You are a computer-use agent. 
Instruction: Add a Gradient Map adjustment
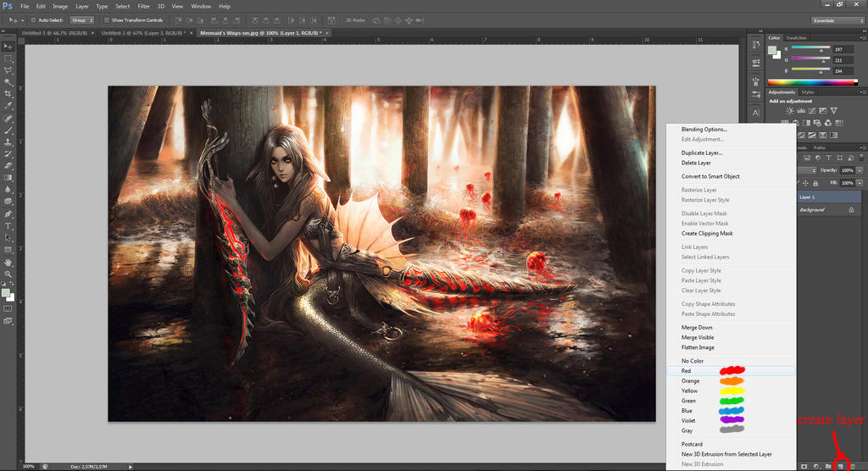[834, 135]
